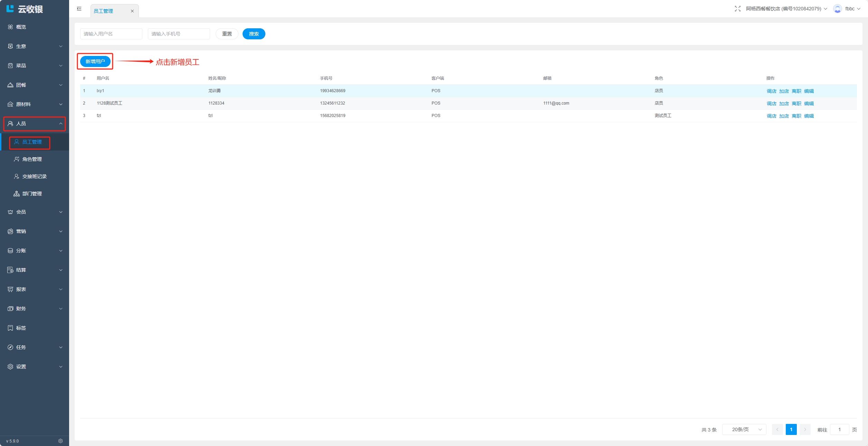The height and width of the screenshot is (446, 868).
Task: Open 部门管理 department management
Action: click(32, 194)
